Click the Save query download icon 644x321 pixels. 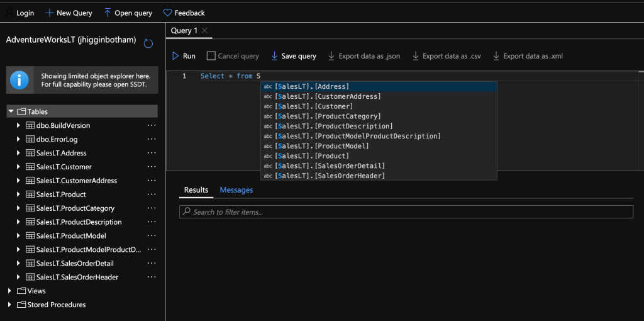click(x=274, y=56)
